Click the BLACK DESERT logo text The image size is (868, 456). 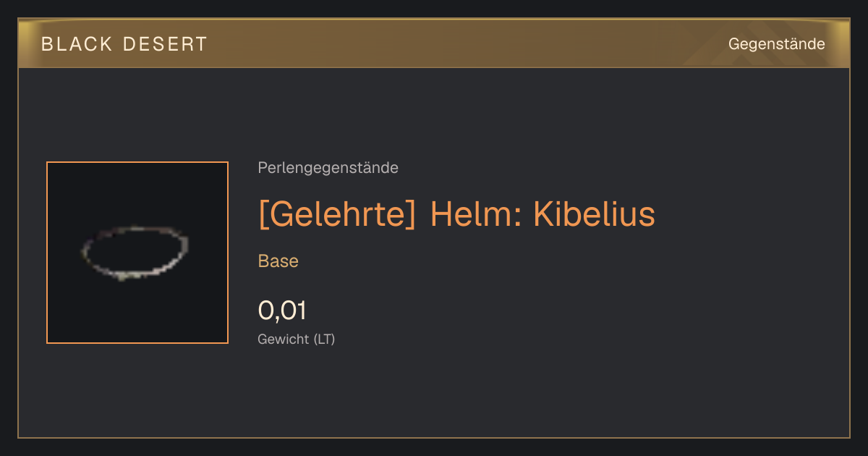coord(124,44)
